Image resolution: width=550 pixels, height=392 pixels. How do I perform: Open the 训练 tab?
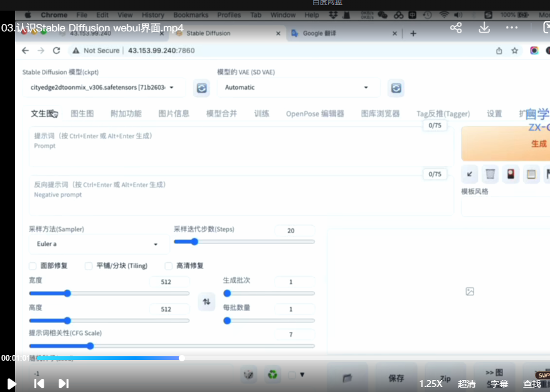[262, 114]
